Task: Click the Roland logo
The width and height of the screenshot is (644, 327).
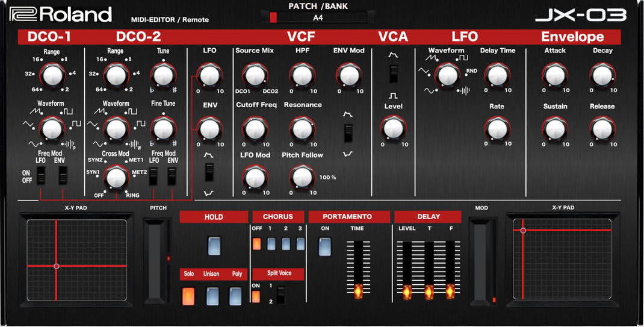Action: pyautogui.click(x=61, y=14)
